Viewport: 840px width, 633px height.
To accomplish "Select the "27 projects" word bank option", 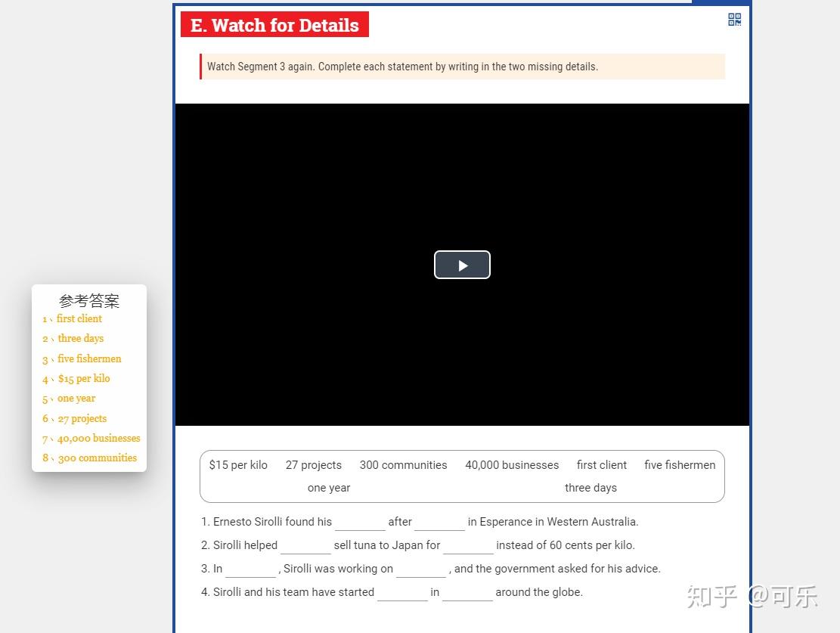I will pyautogui.click(x=313, y=464).
